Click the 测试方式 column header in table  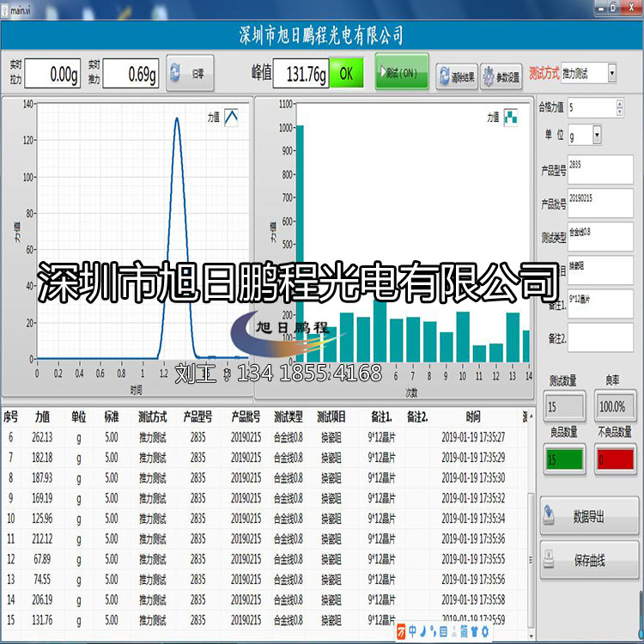152,416
